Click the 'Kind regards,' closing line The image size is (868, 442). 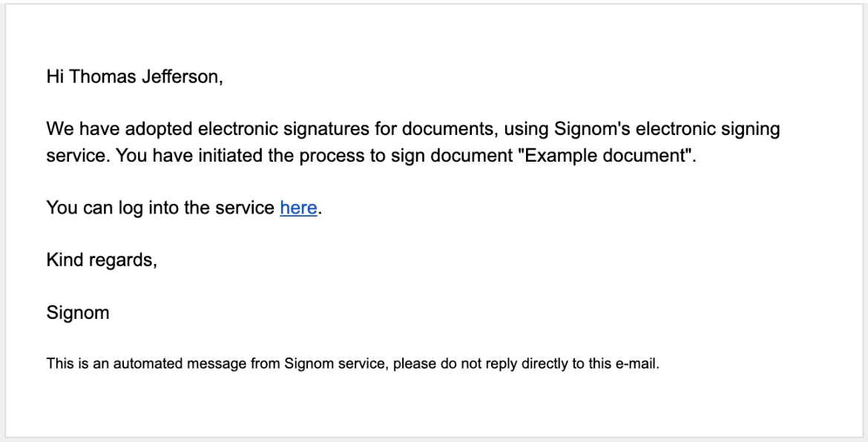click(x=102, y=260)
